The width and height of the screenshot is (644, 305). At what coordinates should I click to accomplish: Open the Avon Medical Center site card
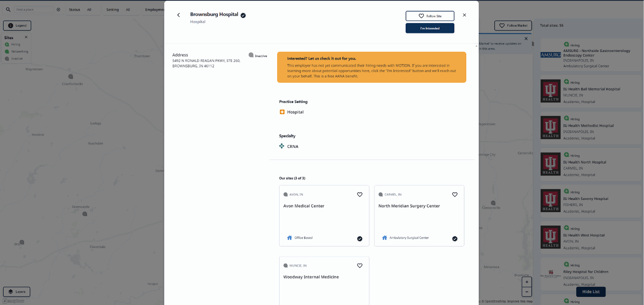point(324,215)
